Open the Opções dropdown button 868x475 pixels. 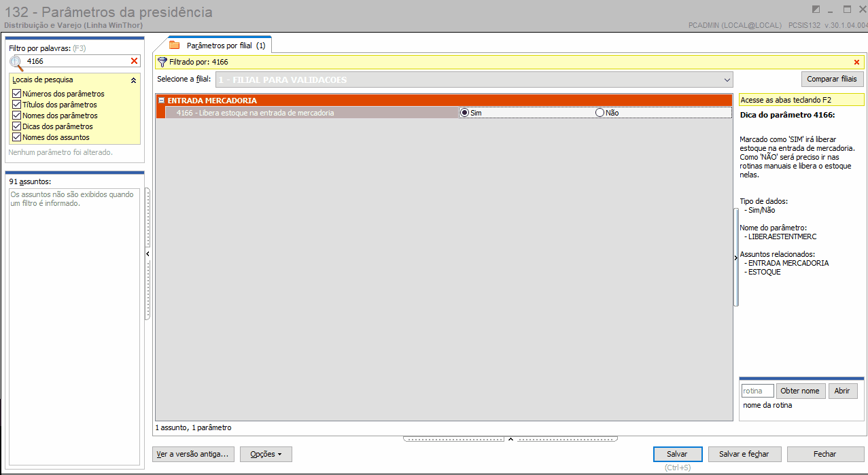click(x=266, y=454)
